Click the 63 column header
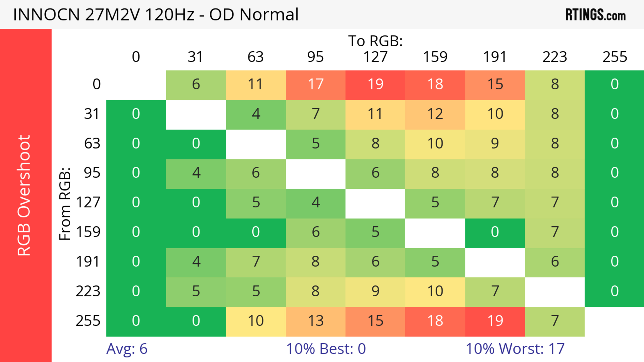The image size is (644, 362). (255, 57)
